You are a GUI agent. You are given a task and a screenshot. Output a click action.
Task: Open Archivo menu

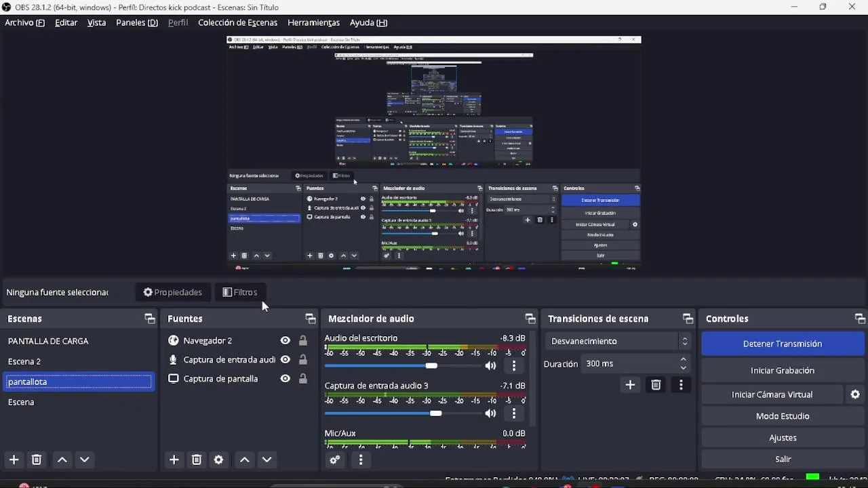24,22
